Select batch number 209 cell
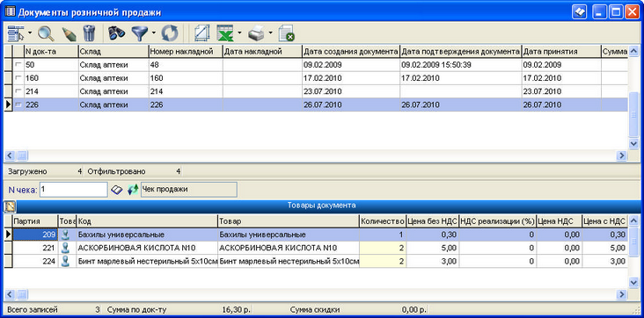 click(35, 235)
